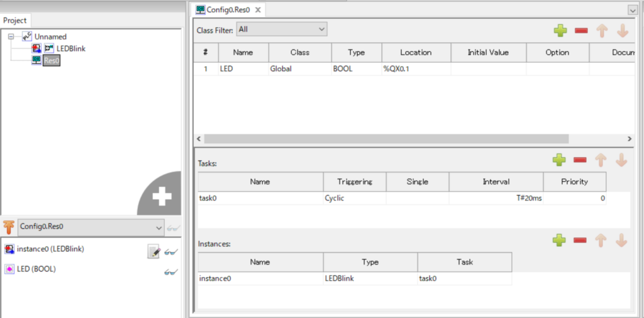The width and height of the screenshot is (644, 318).
Task: Open the Config0.Res0 instance selector dropdown
Action: point(89,227)
